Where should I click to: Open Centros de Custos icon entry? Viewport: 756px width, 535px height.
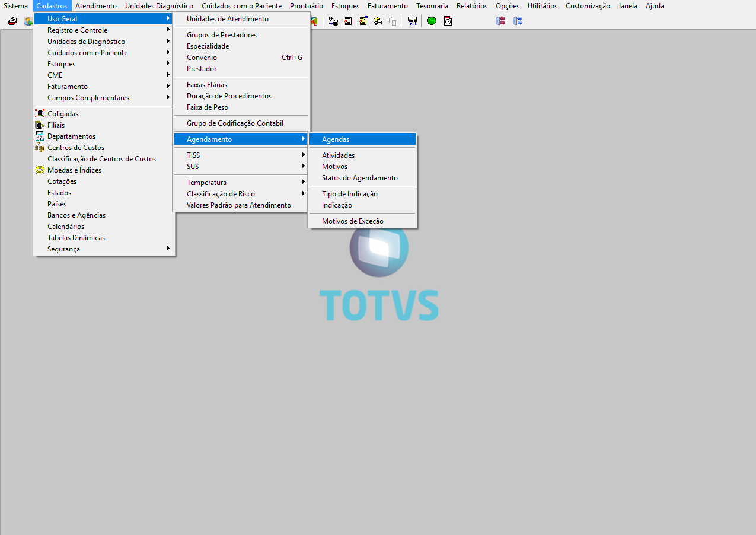(104, 148)
